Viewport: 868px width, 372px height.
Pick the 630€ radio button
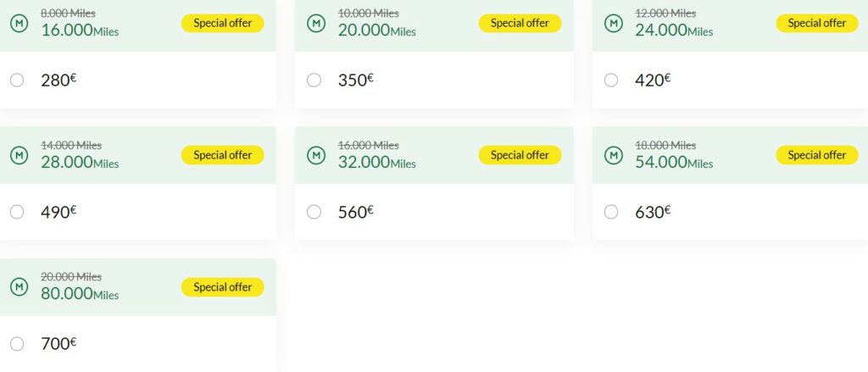pyautogui.click(x=611, y=212)
